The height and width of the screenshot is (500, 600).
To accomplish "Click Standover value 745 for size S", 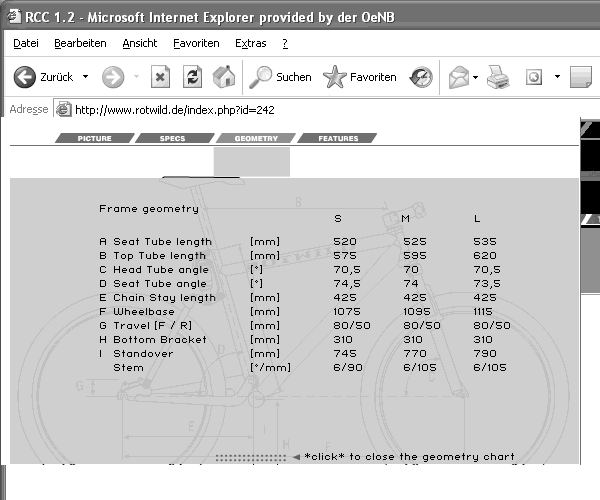I will [345, 353].
